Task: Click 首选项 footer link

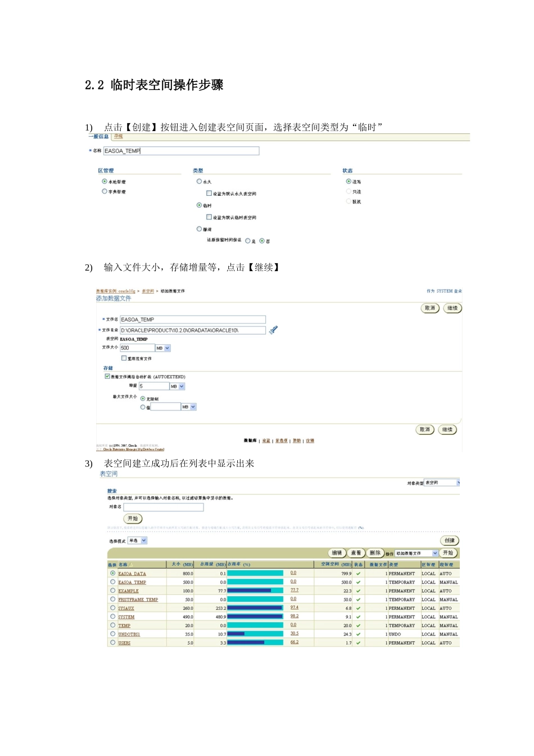Action: point(282,441)
